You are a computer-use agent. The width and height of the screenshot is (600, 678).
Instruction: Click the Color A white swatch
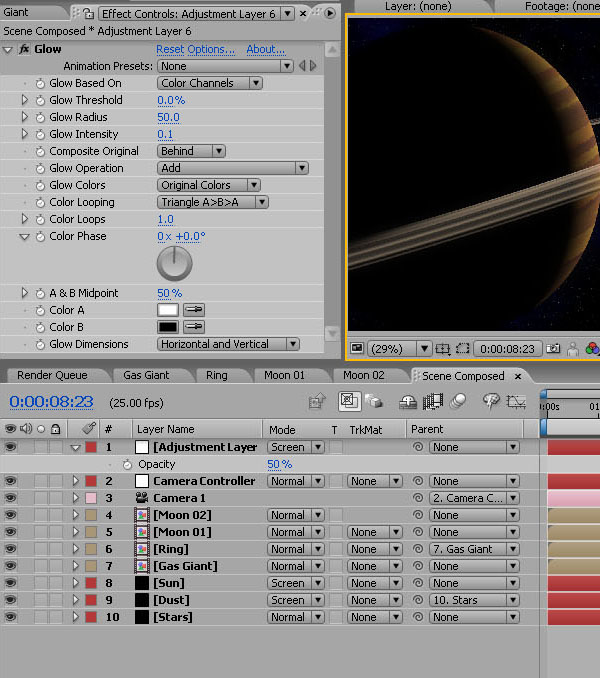pos(168,310)
